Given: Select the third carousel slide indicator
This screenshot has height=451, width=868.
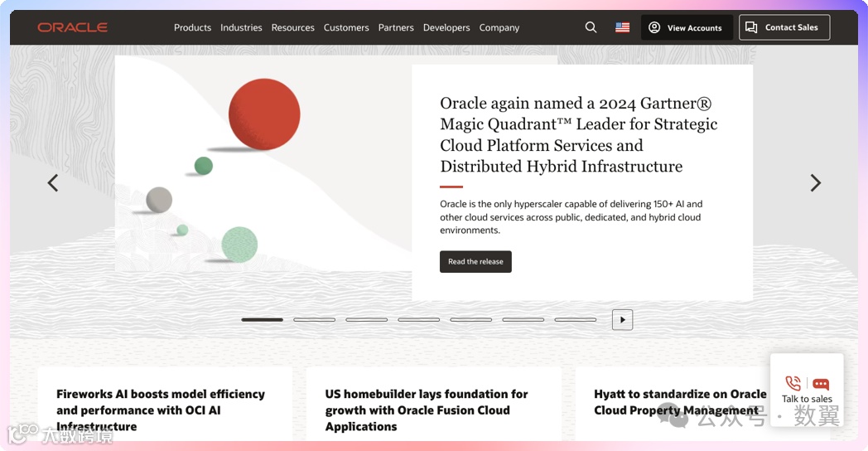Looking at the screenshot, I should click(366, 320).
